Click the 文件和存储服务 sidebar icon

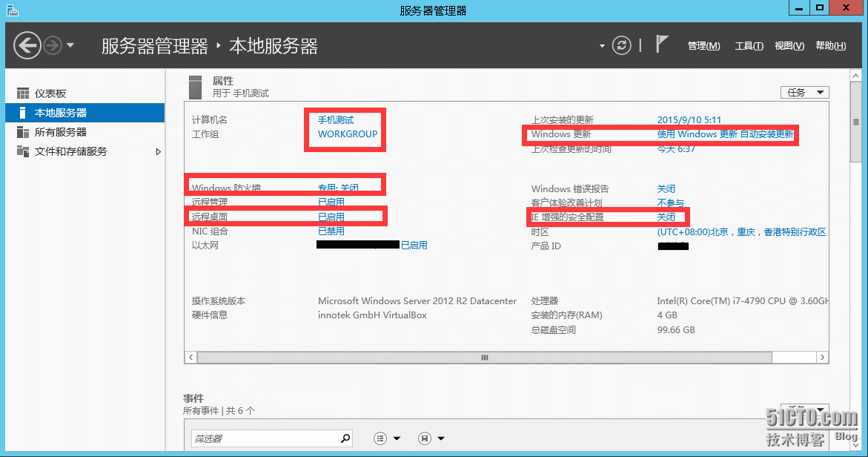click(x=23, y=151)
